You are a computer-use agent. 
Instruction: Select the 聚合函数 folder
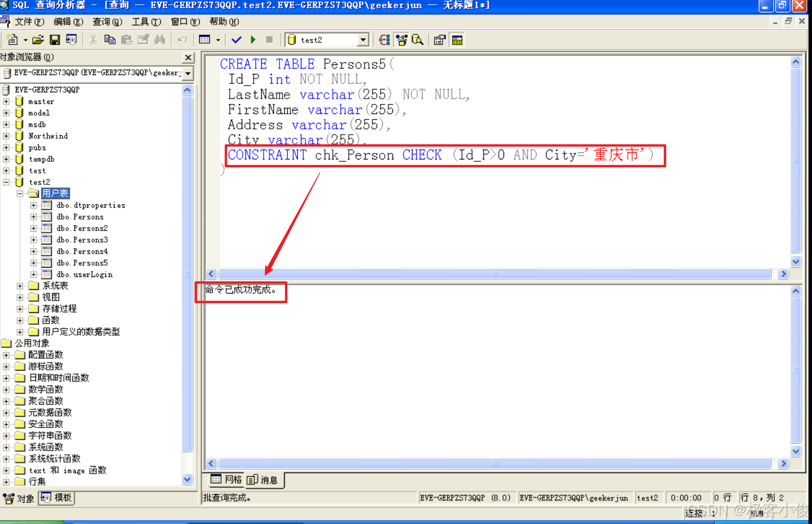pyautogui.click(x=46, y=401)
